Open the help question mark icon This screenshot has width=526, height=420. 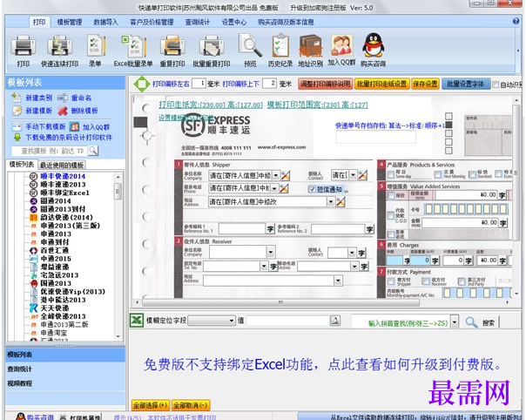click(x=516, y=21)
